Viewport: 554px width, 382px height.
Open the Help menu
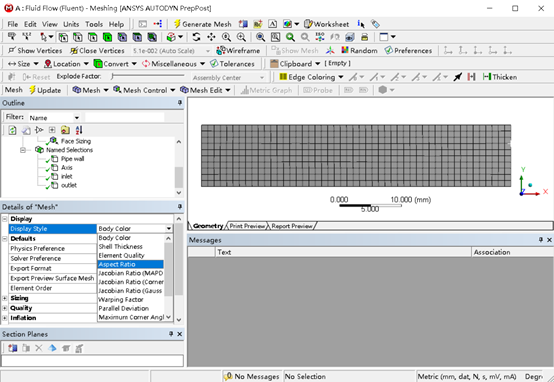point(116,24)
